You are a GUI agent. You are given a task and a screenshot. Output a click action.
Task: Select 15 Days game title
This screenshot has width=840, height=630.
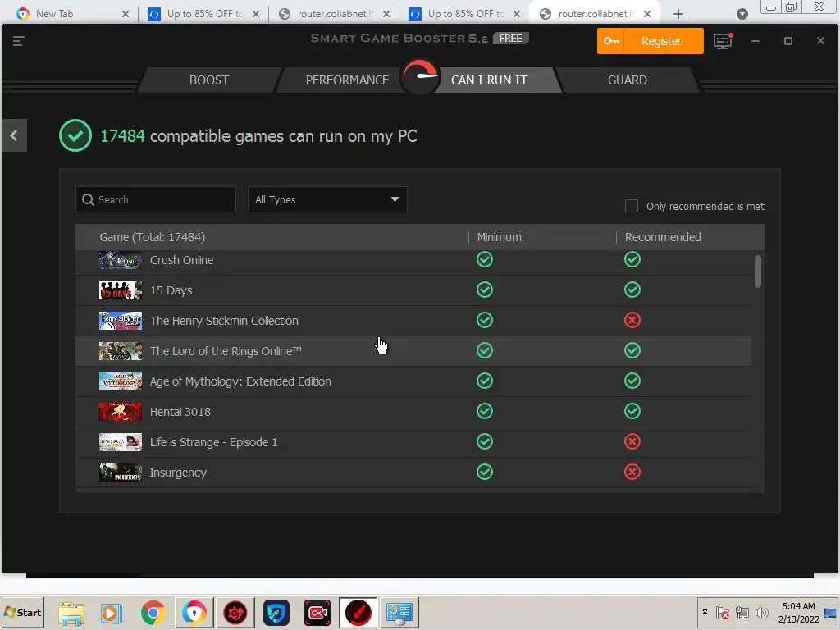171,291
